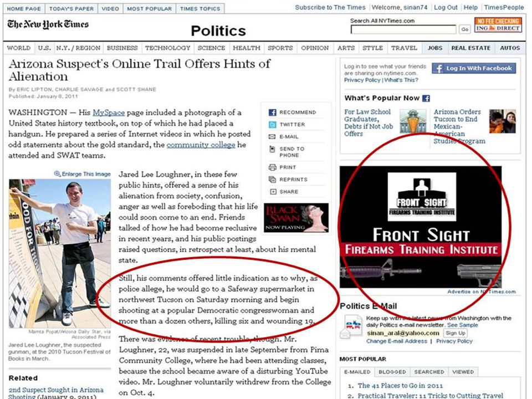Click the law school article thumbnail

click(413, 121)
